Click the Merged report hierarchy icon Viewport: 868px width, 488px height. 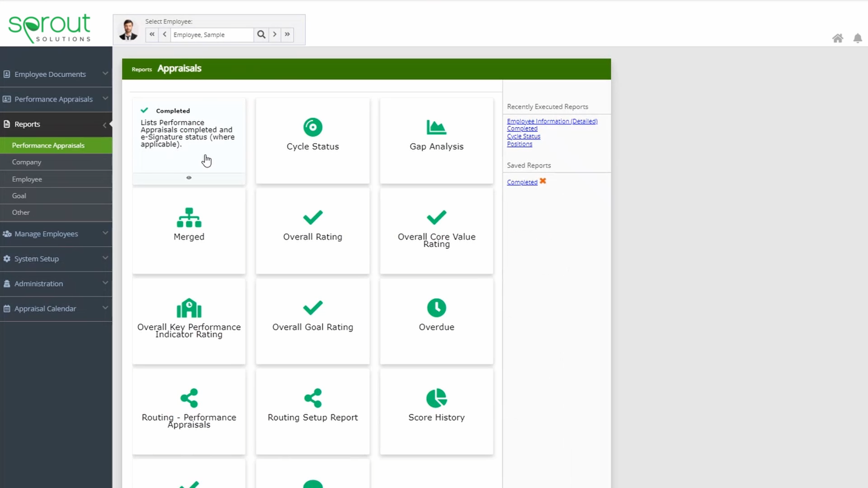pyautogui.click(x=189, y=218)
